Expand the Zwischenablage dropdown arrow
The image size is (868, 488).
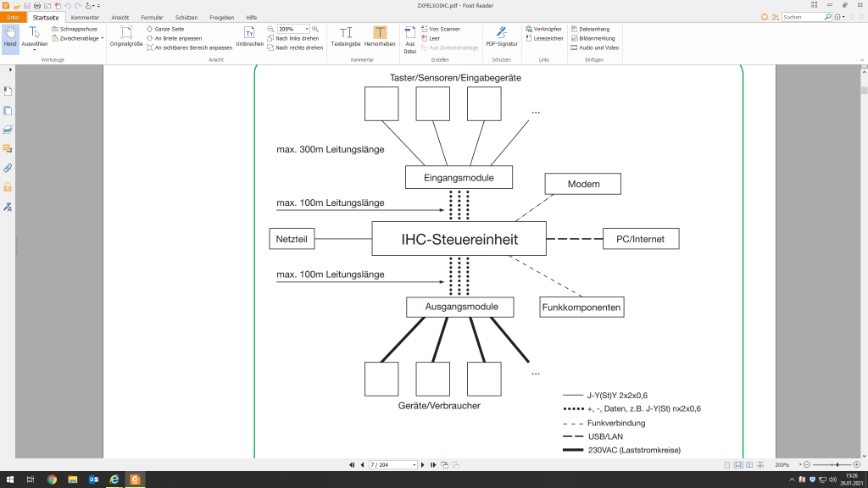102,38
